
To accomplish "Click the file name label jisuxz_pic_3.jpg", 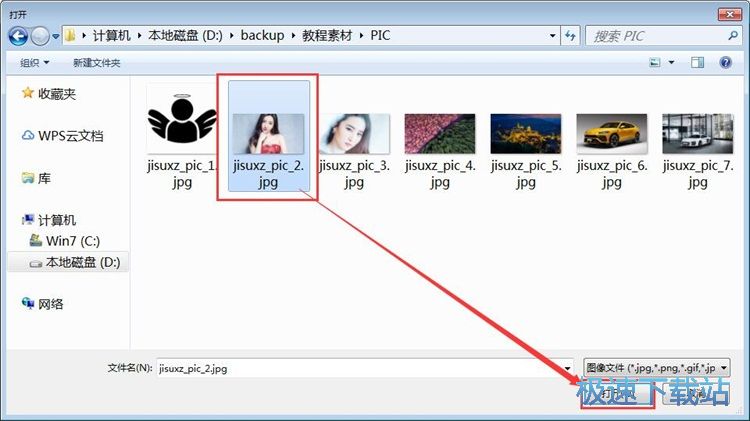I will pyautogui.click(x=354, y=174).
